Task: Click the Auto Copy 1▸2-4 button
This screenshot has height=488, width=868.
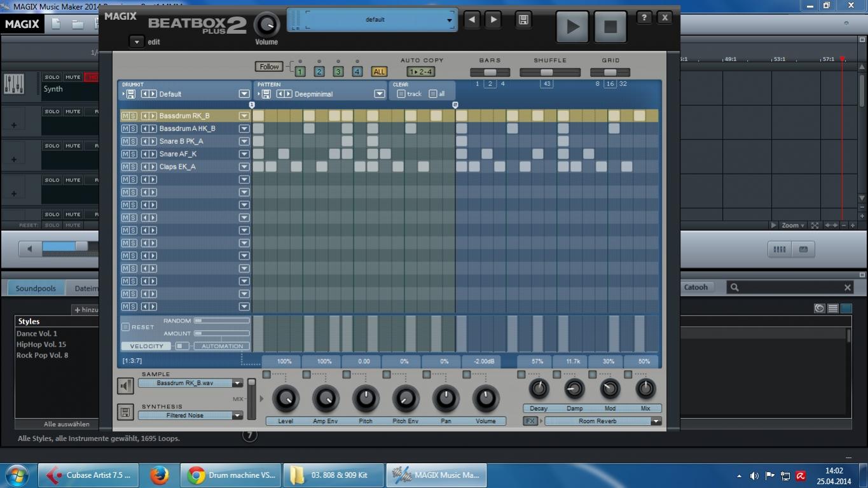Action: coord(421,72)
